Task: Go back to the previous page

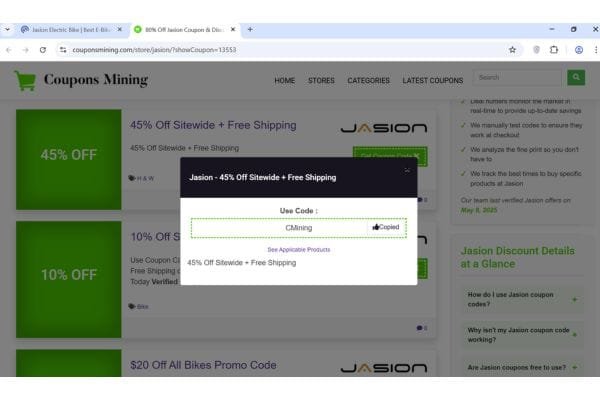Action: (9, 50)
